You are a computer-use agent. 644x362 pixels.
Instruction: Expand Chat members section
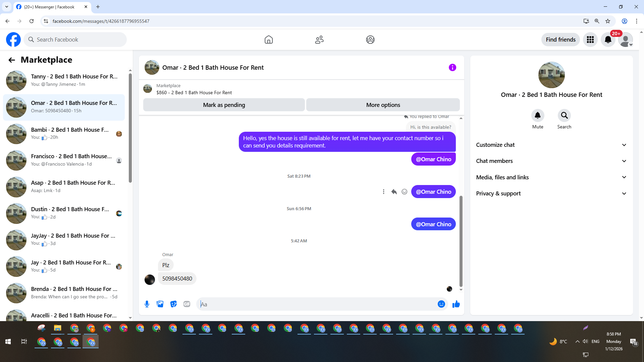coord(551,161)
